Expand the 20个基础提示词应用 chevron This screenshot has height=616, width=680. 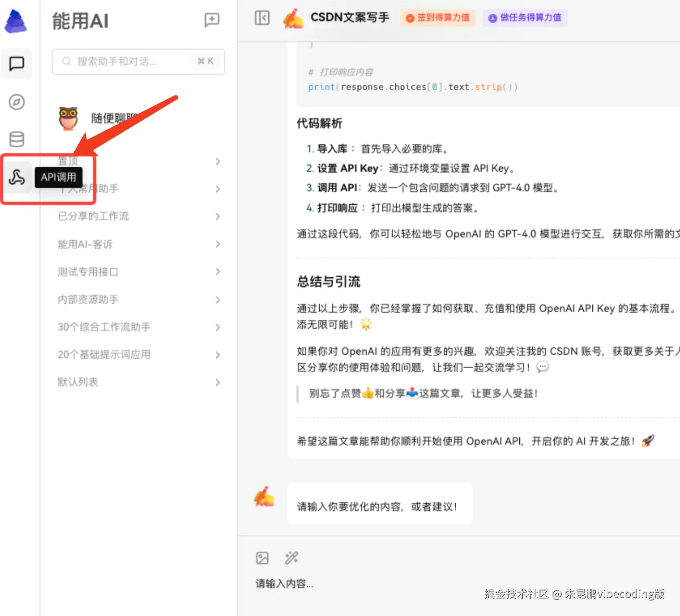click(218, 355)
